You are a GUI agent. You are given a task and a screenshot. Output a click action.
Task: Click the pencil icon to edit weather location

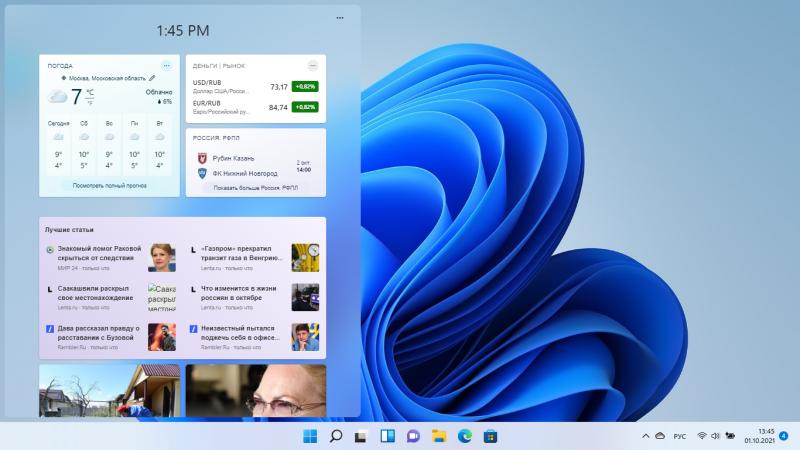tap(152, 77)
